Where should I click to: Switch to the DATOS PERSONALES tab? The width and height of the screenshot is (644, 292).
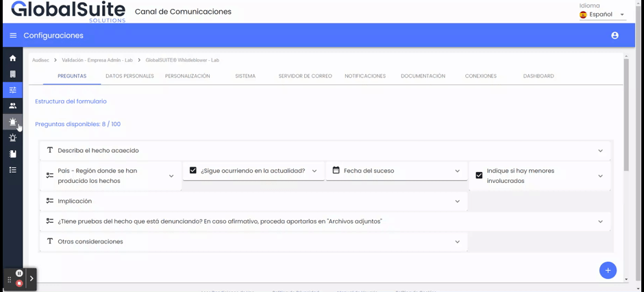(129, 76)
